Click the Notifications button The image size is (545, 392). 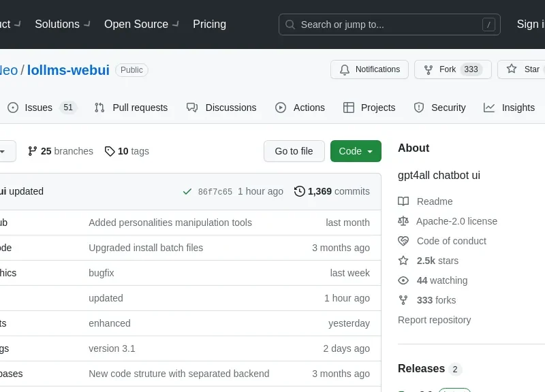369,69
